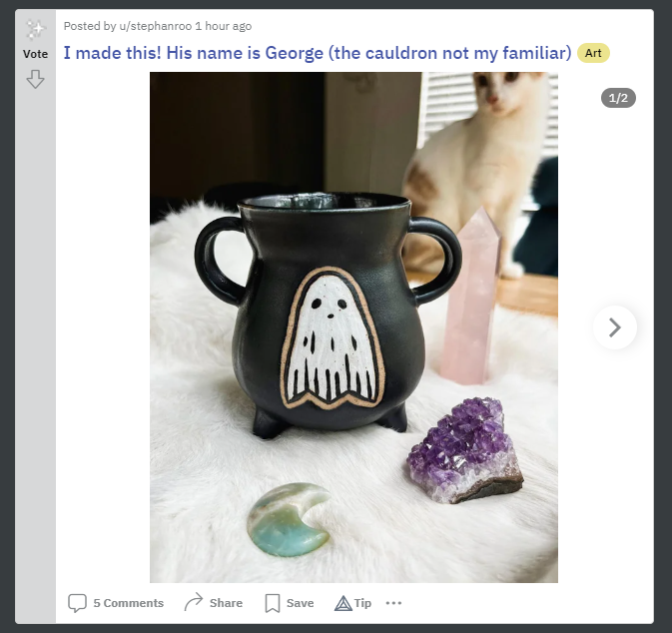
Task: Click the Share label
Action: [226, 603]
